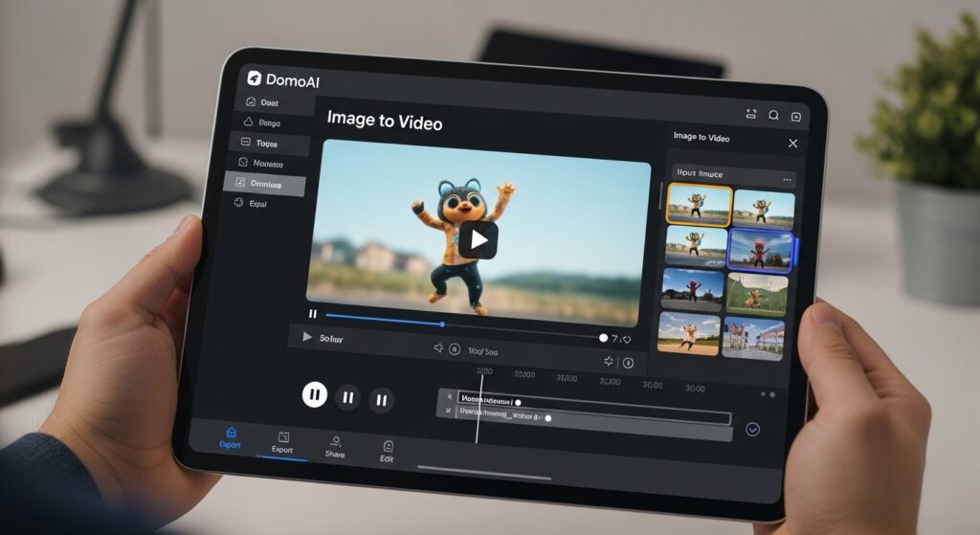Select the orange-bordered first image thumbnail

(x=699, y=204)
